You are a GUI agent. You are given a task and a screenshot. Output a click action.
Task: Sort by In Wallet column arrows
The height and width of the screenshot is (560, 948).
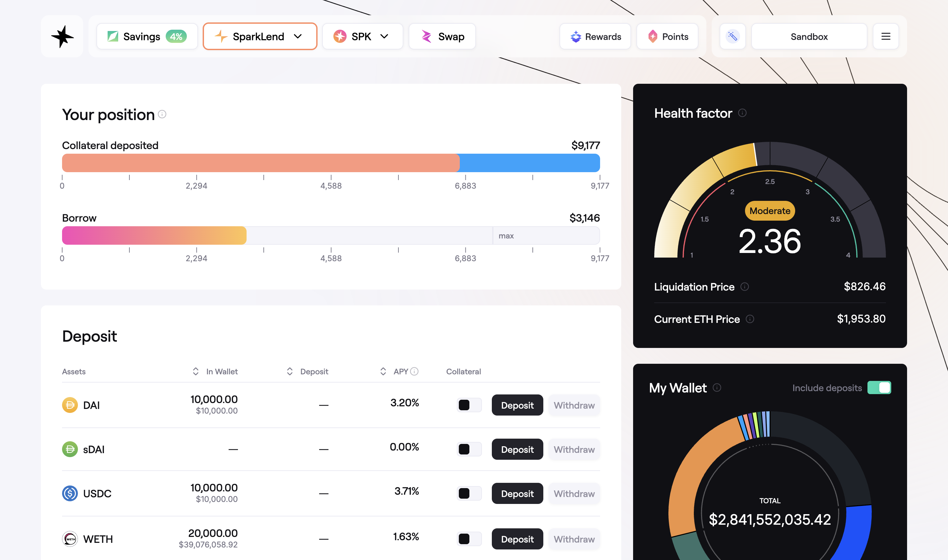[196, 372]
